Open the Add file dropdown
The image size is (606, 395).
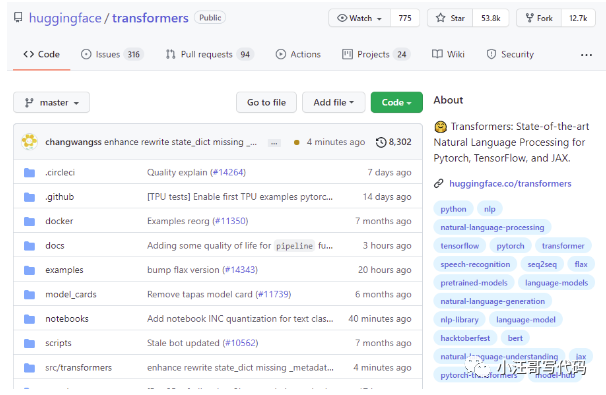click(334, 102)
